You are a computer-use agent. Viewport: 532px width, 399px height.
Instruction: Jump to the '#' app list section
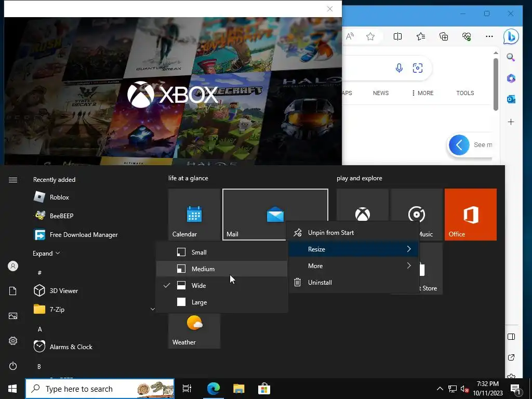click(39, 273)
